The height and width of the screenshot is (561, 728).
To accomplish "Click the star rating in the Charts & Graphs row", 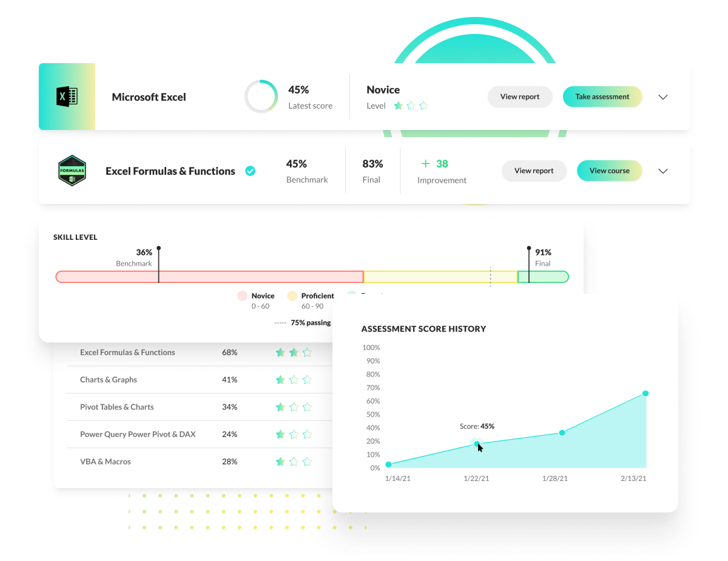I will point(294,379).
